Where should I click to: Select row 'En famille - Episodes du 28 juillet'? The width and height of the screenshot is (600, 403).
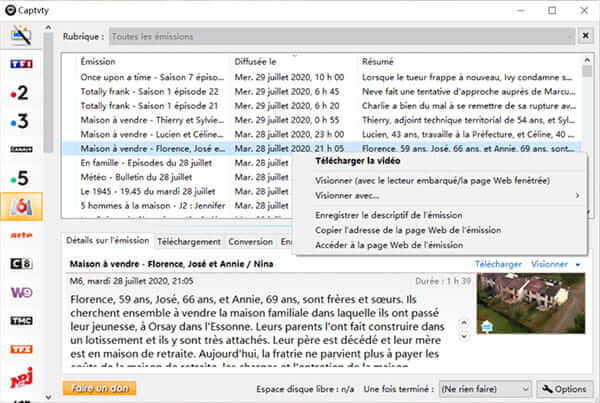tap(177, 163)
